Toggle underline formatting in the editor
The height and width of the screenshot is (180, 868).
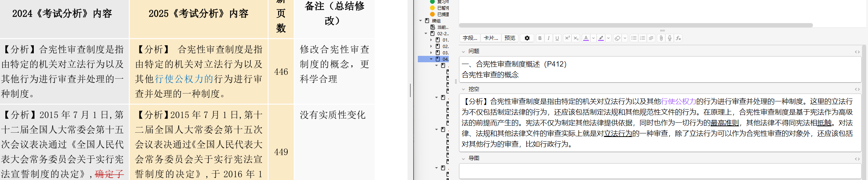(557, 38)
